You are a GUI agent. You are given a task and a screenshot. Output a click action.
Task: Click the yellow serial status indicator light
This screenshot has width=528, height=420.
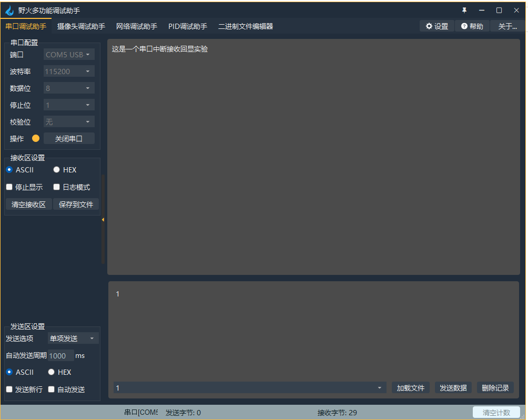[35, 138]
